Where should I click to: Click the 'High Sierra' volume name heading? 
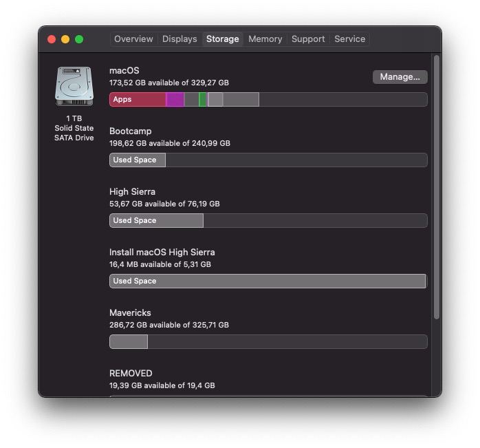point(132,192)
